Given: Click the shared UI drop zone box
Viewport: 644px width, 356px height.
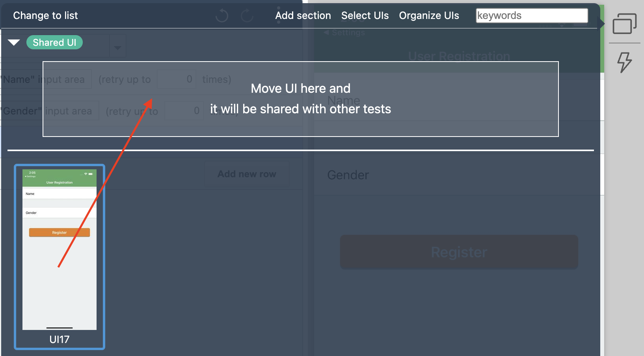Looking at the screenshot, I should pos(301,99).
